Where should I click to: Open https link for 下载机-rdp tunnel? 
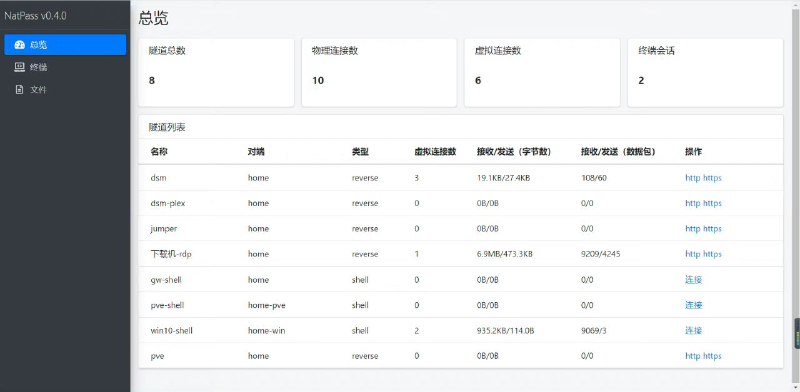[x=712, y=254]
